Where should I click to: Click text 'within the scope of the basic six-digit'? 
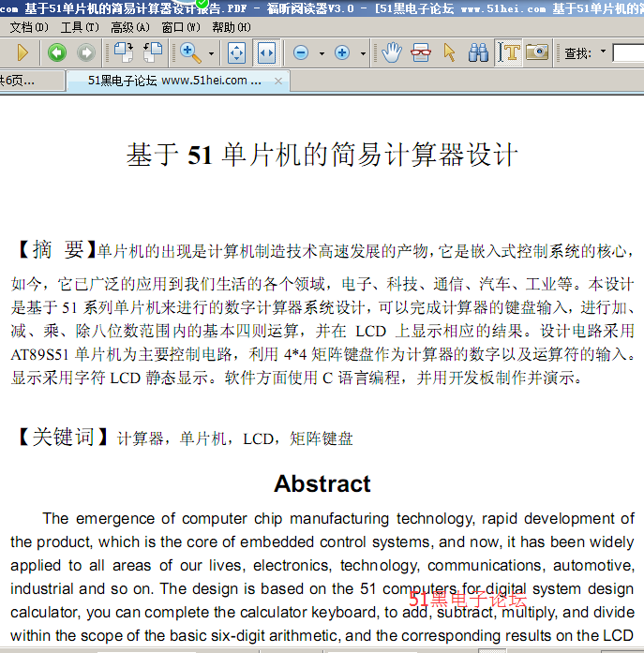(x=138, y=635)
